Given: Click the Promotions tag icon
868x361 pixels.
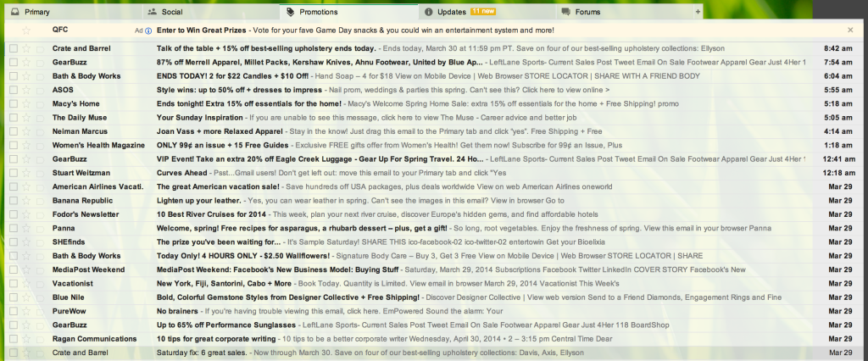Looking at the screenshot, I should coord(290,12).
